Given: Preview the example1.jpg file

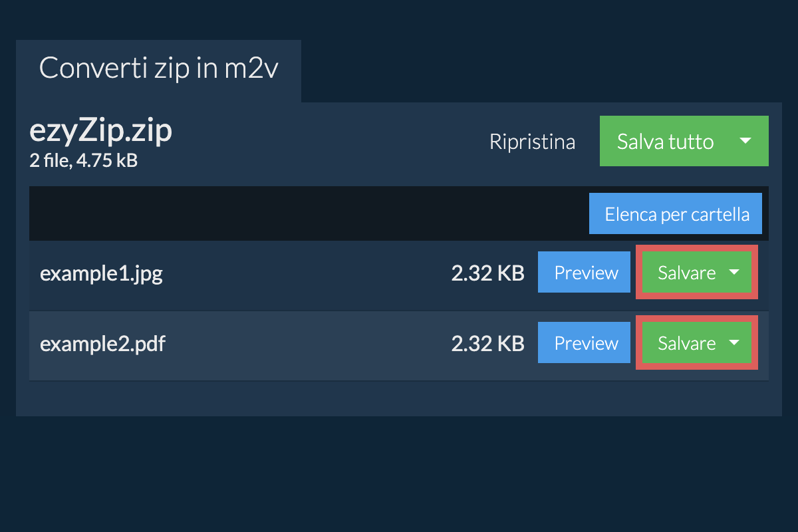Looking at the screenshot, I should point(585,273).
